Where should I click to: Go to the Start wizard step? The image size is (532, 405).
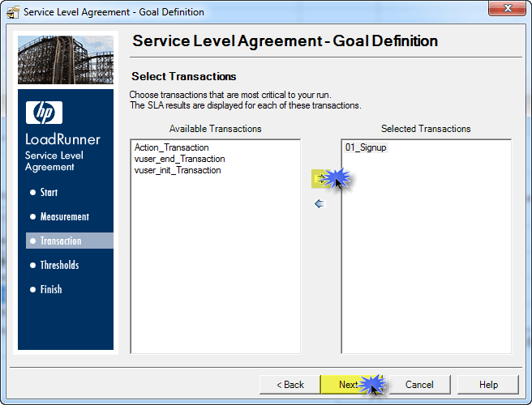(49, 192)
